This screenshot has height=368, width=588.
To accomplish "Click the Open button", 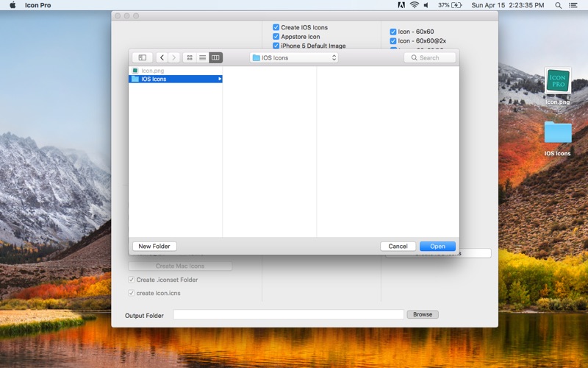I will (x=437, y=247).
